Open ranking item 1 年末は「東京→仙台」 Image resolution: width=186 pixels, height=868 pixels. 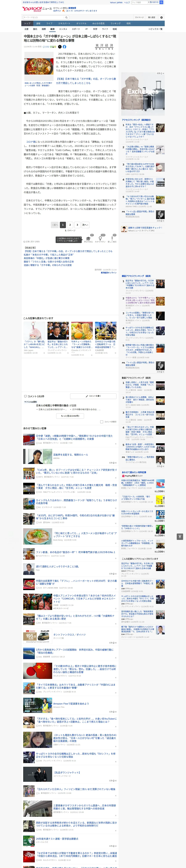[140, 131]
